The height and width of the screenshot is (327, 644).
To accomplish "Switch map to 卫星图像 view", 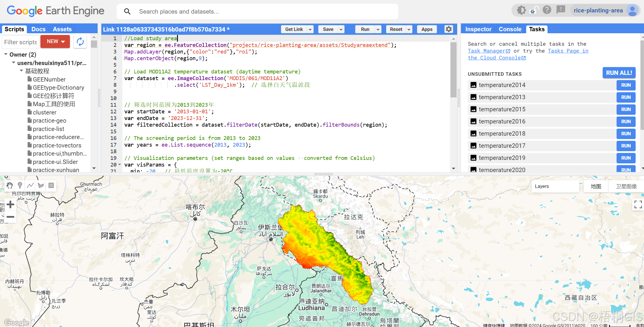I will coord(626,186).
